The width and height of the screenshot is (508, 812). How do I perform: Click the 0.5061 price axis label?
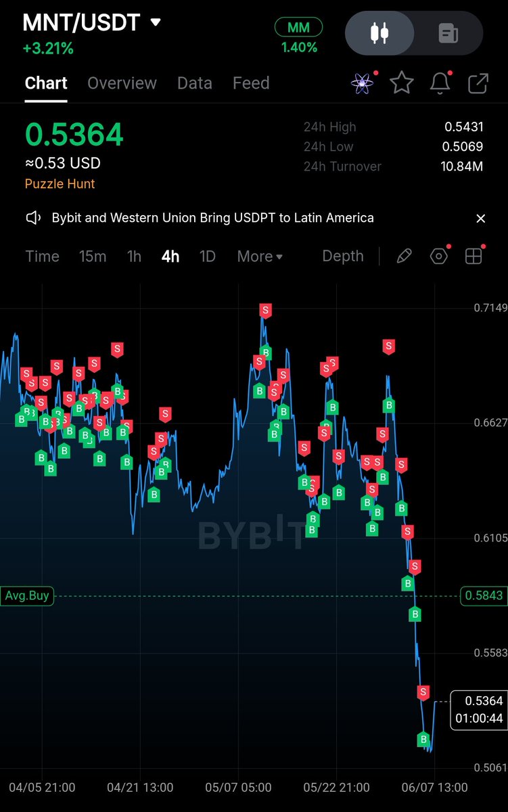click(x=490, y=768)
